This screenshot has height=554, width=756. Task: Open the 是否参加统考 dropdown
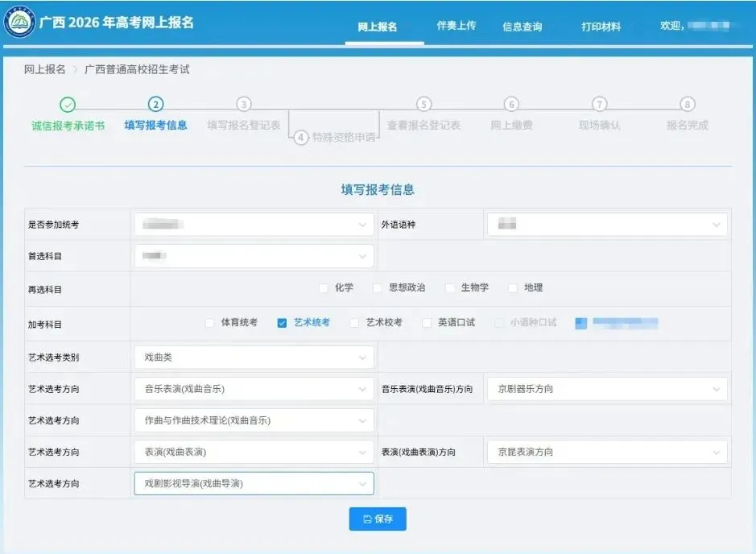click(x=254, y=225)
